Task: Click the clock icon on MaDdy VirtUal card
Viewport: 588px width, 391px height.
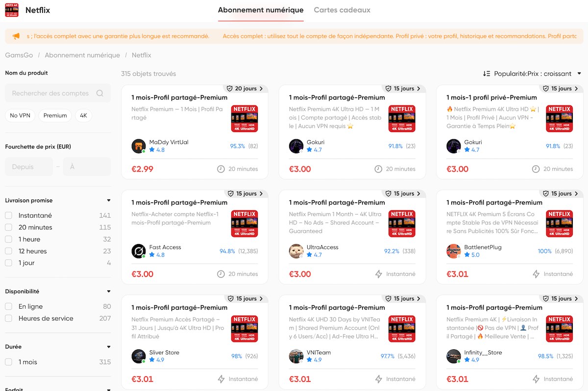Action: 221,169
